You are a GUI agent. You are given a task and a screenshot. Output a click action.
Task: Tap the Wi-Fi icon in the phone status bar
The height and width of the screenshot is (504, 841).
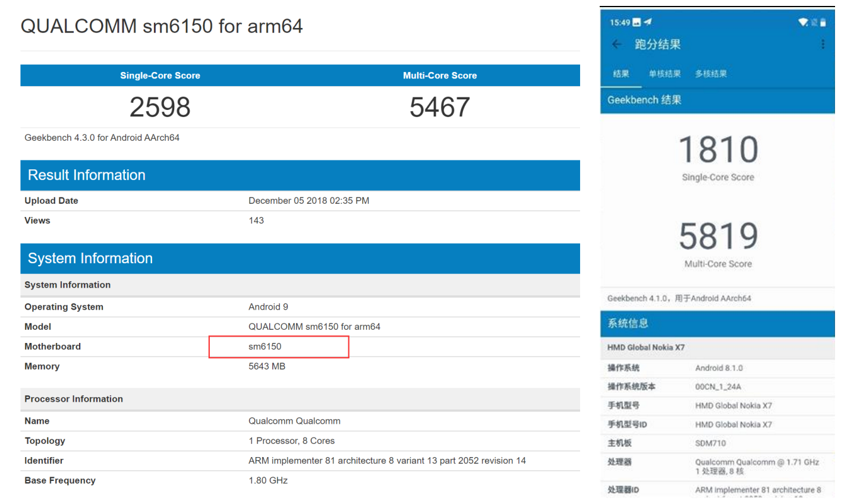[x=803, y=23]
